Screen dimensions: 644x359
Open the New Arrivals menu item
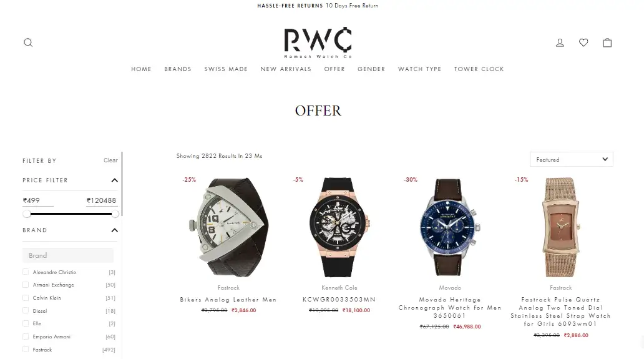click(x=286, y=69)
